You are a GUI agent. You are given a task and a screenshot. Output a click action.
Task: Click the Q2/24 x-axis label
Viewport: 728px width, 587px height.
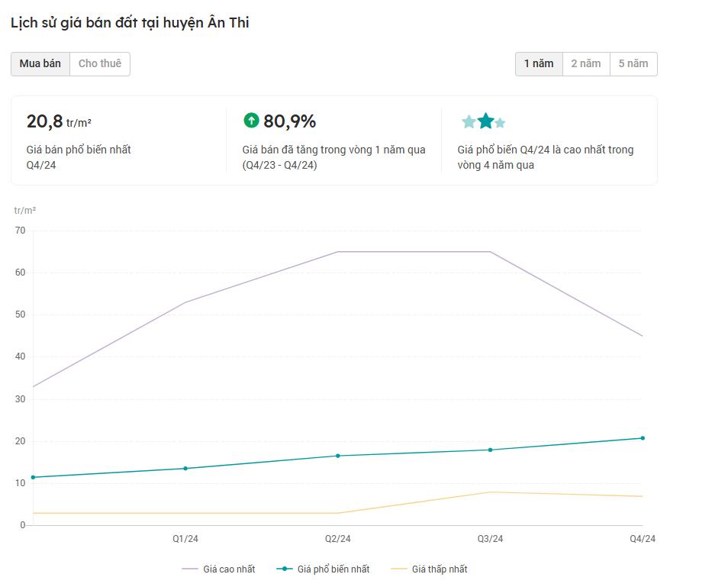[x=338, y=539]
